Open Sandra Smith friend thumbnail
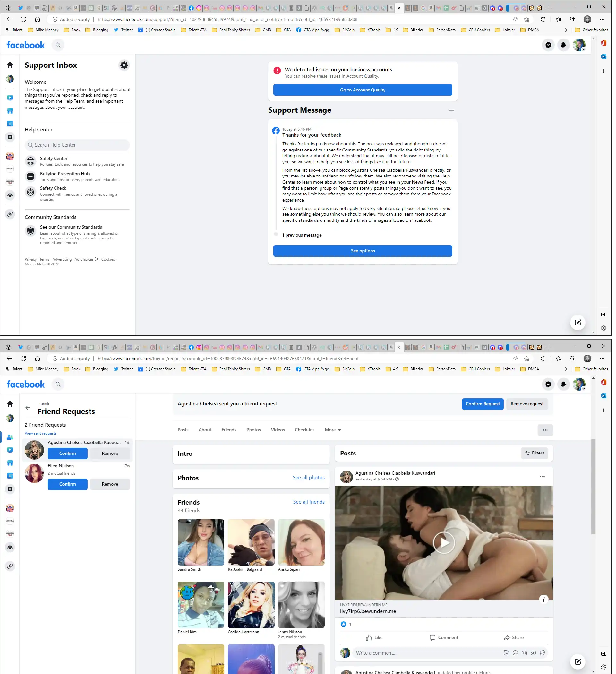Screen dimensions: 616x674 201,542
